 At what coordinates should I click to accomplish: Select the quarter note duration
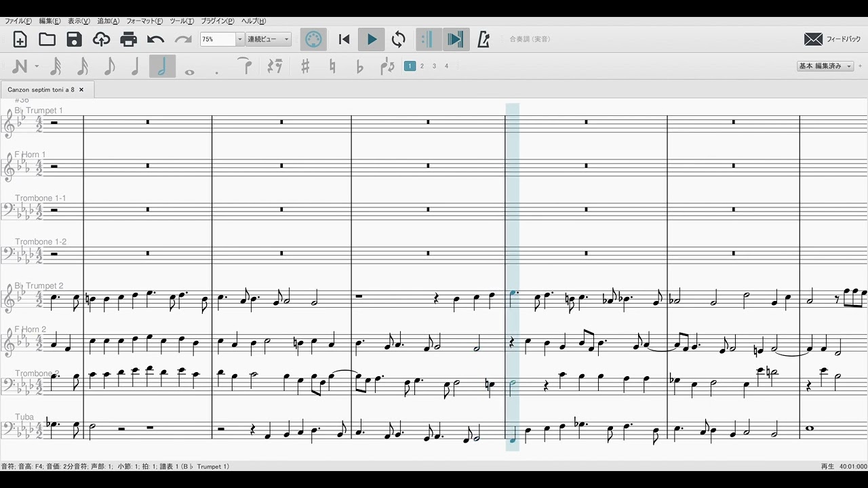click(x=136, y=66)
